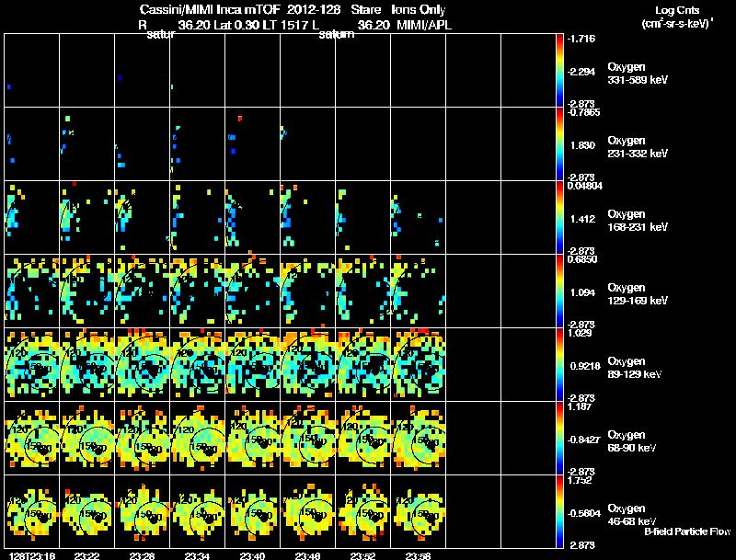Click the 331-589 keV image at 23:28
Screen dimensions: 736x560
click(x=143, y=71)
